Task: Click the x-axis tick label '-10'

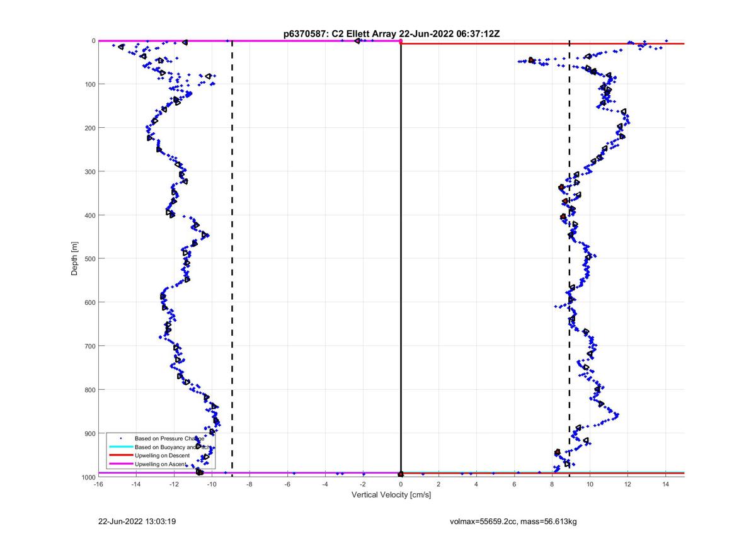Action: pos(212,484)
